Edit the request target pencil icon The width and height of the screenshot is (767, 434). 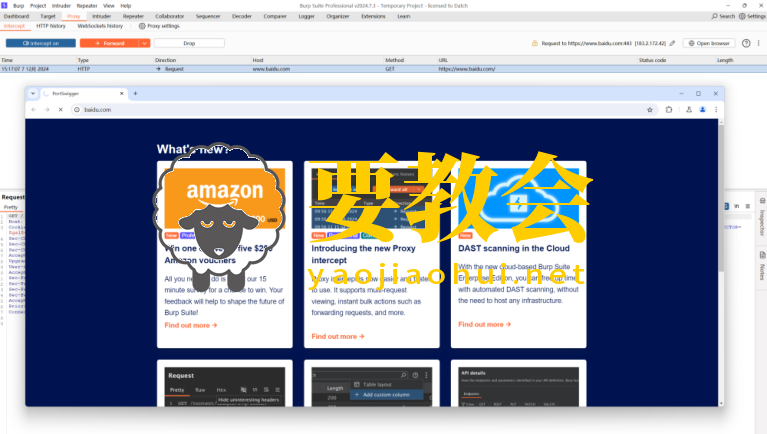tap(673, 43)
